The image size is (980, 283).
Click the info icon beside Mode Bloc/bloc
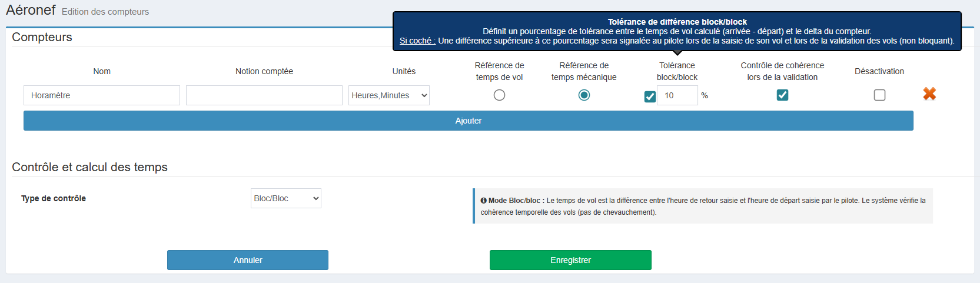coord(483,201)
